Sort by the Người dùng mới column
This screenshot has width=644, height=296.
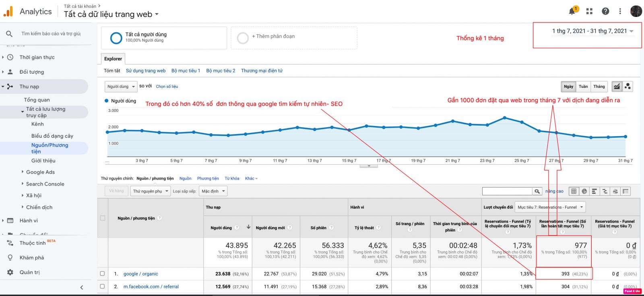tap(270, 228)
